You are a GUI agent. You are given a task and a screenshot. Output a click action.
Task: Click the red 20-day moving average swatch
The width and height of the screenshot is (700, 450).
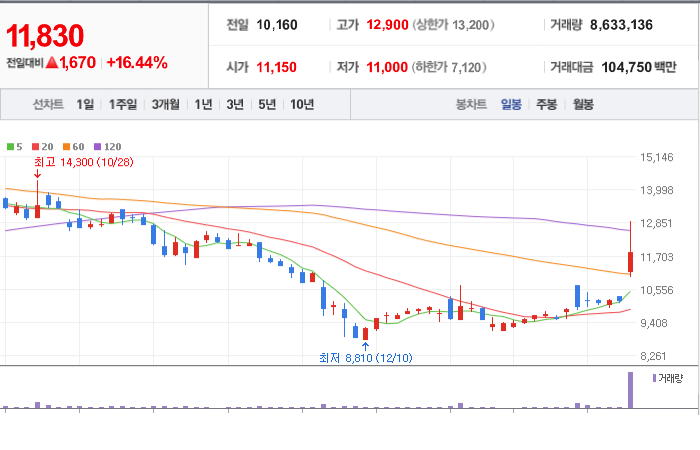(x=36, y=146)
